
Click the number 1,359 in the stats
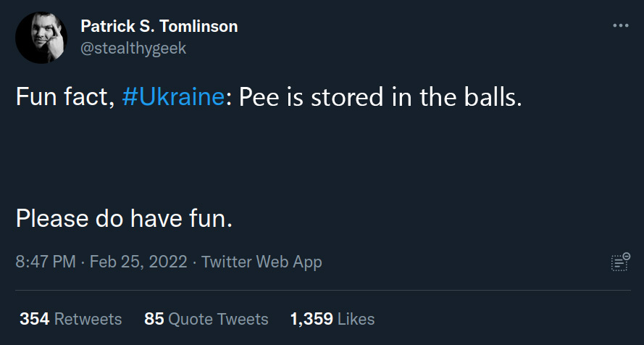[311, 318]
